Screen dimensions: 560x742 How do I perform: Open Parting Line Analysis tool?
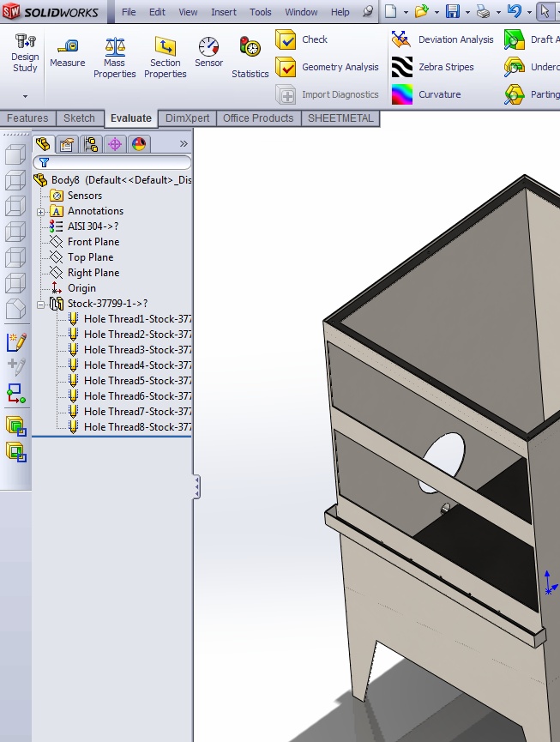(532, 94)
